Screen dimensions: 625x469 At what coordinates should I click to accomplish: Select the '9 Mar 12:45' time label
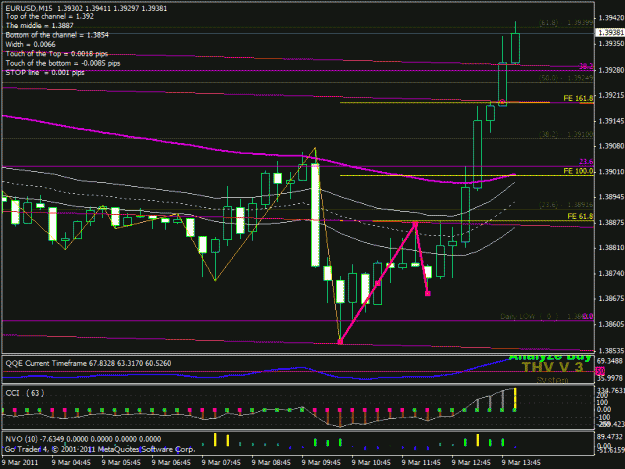click(x=471, y=463)
